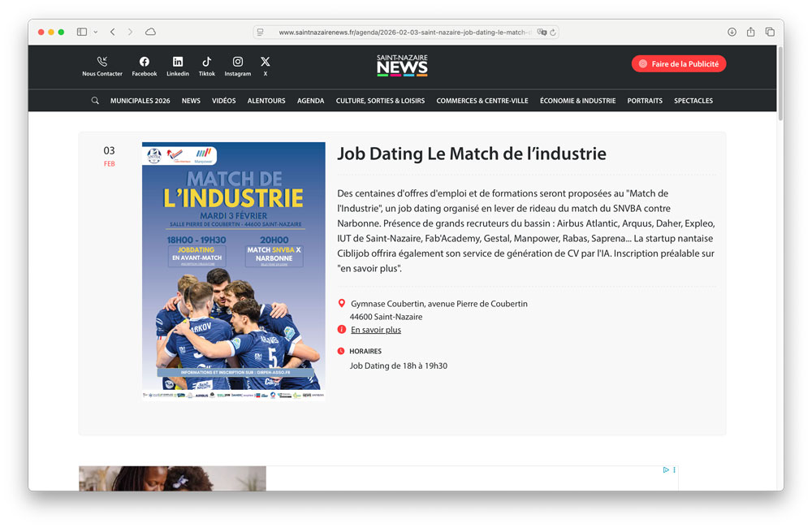Screen dimensions: 812x528
Task: Open the Facebook page icon
Action: pos(144,62)
